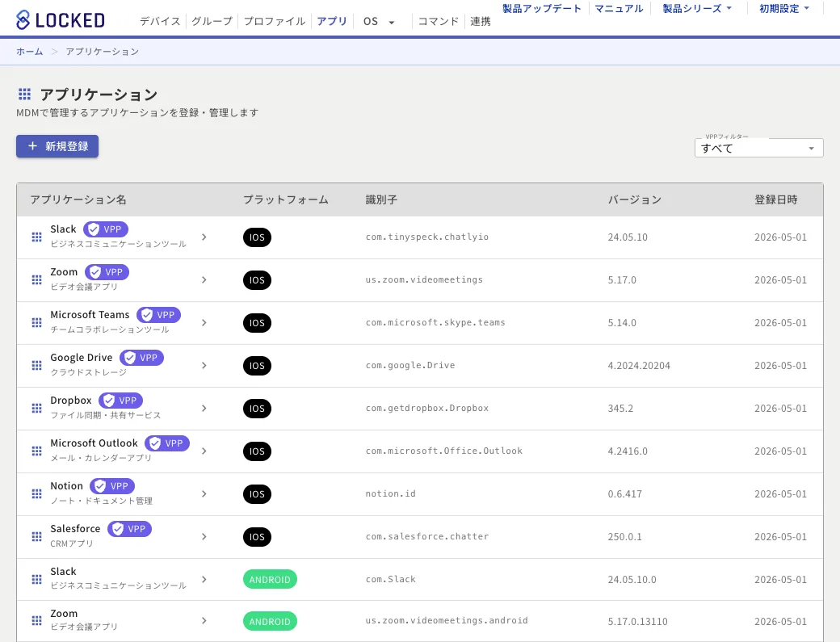Open the マニュアル link
The width and height of the screenshot is (840, 642).
coord(619,8)
